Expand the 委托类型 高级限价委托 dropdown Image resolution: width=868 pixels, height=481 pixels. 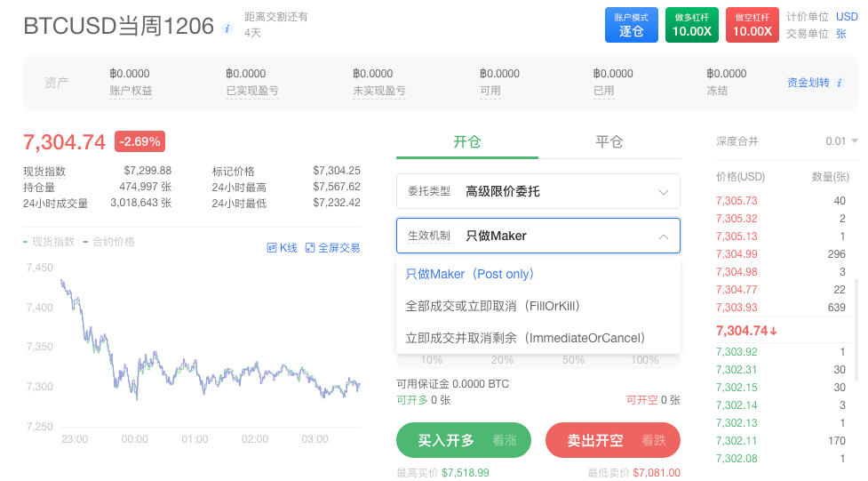click(x=538, y=191)
